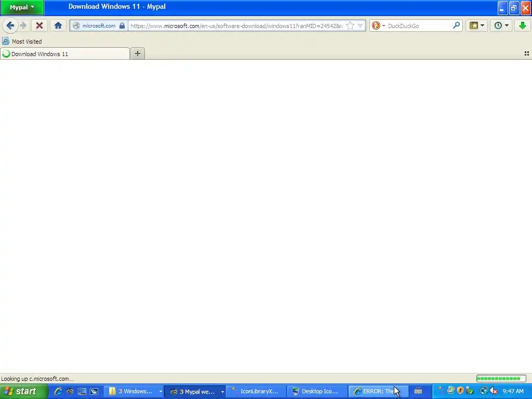Screen dimensions: 532x399
Task: Click the forward navigation arrow
Action: point(23,25)
